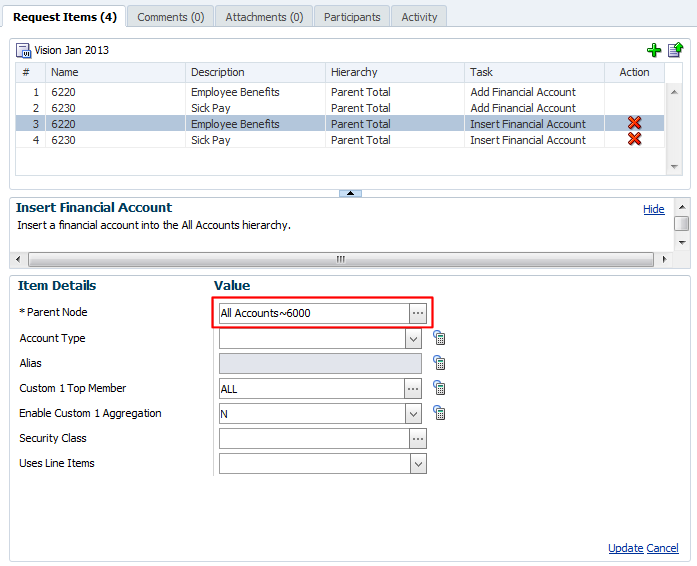Viewport: 697px width, 566px height.
Task: Click the calculator icon next to Alias
Action: 439,363
